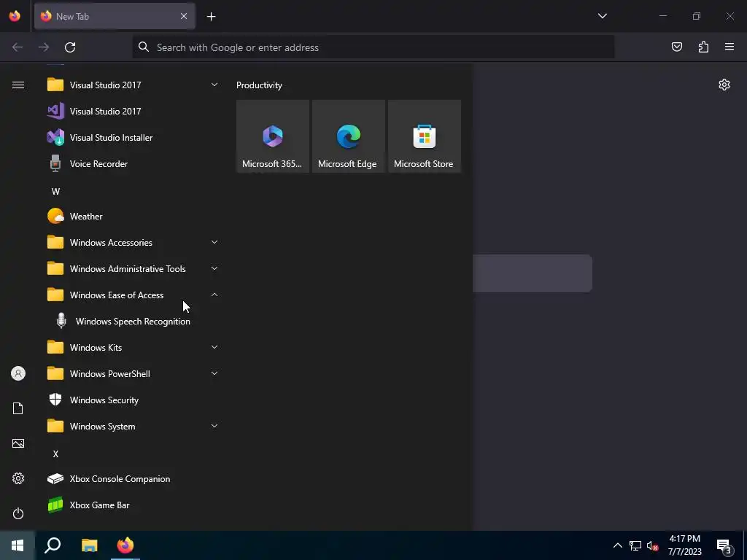Viewport: 747px width, 560px height.
Task: Open Voice Recorder app
Action: tap(131, 164)
